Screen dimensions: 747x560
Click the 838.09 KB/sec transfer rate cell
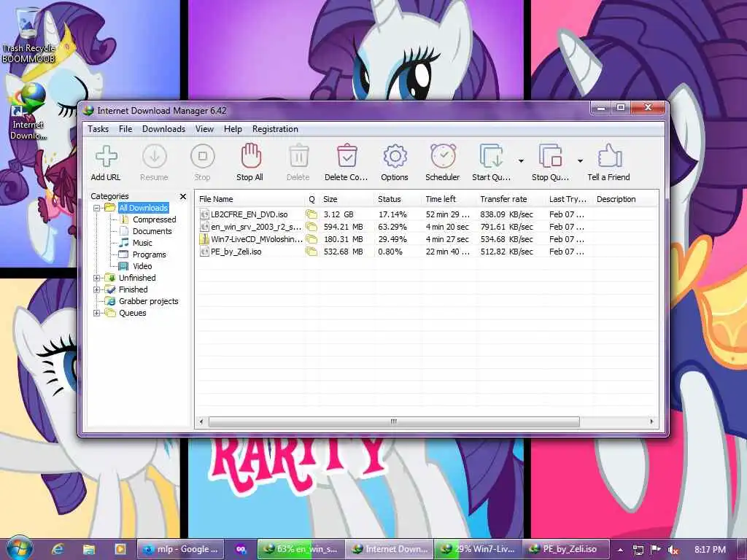506,214
